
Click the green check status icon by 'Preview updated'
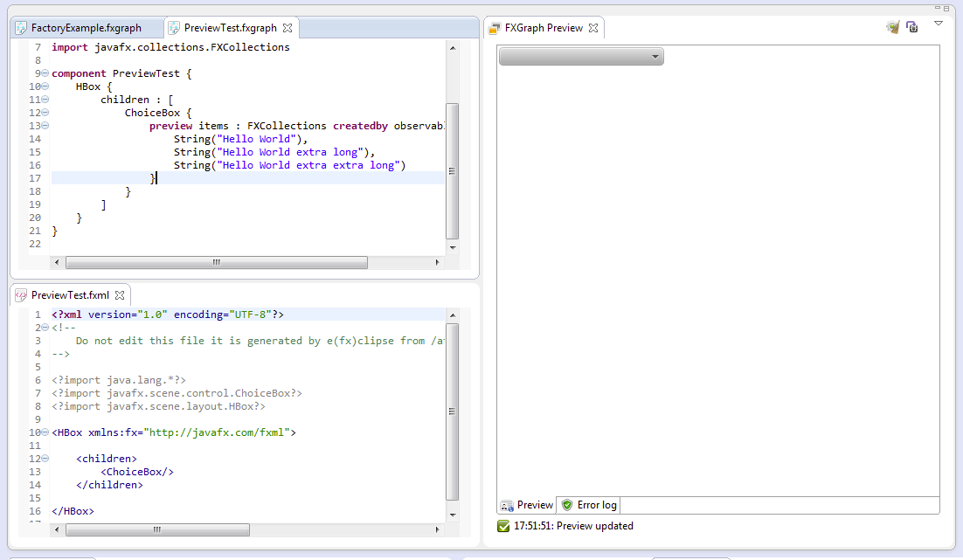click(x=503, y=526)
